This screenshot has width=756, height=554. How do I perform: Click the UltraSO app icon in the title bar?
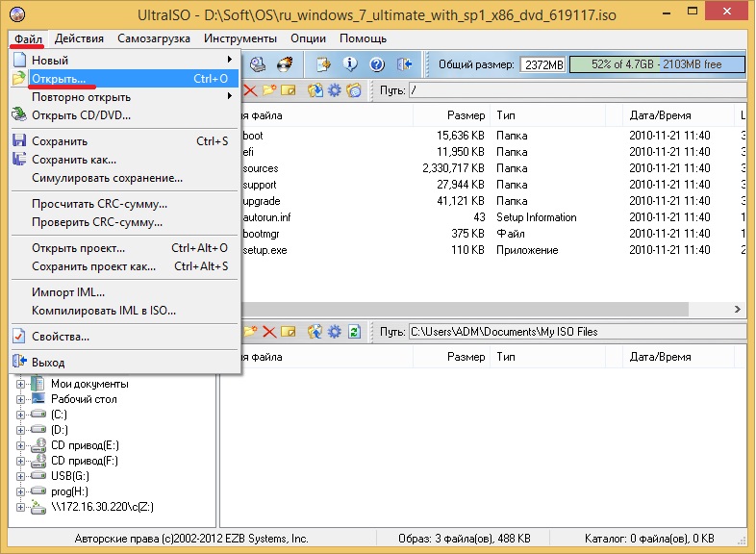click(x=17, y=14)
